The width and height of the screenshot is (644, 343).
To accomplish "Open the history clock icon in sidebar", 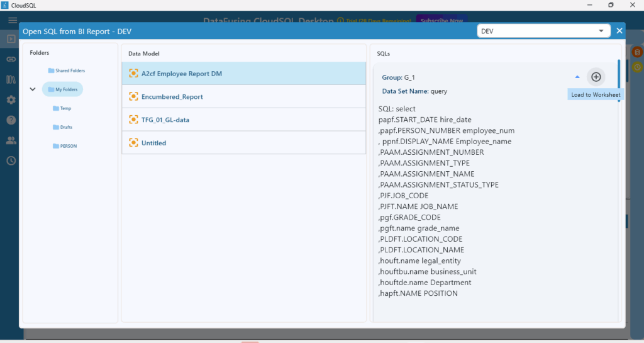I will [11, 160].
